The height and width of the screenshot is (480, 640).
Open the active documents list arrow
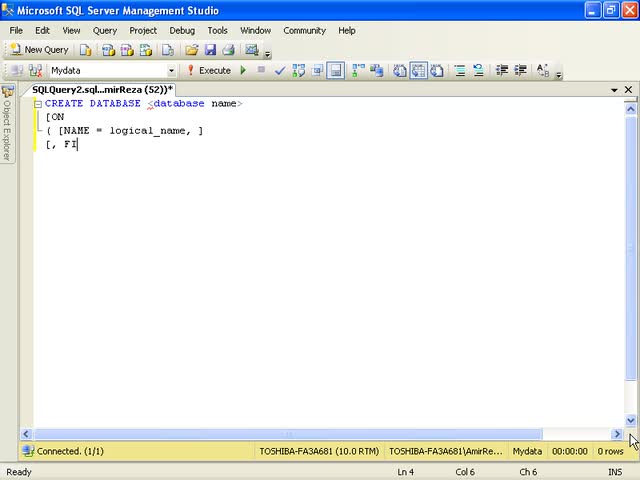coord(614,90)
